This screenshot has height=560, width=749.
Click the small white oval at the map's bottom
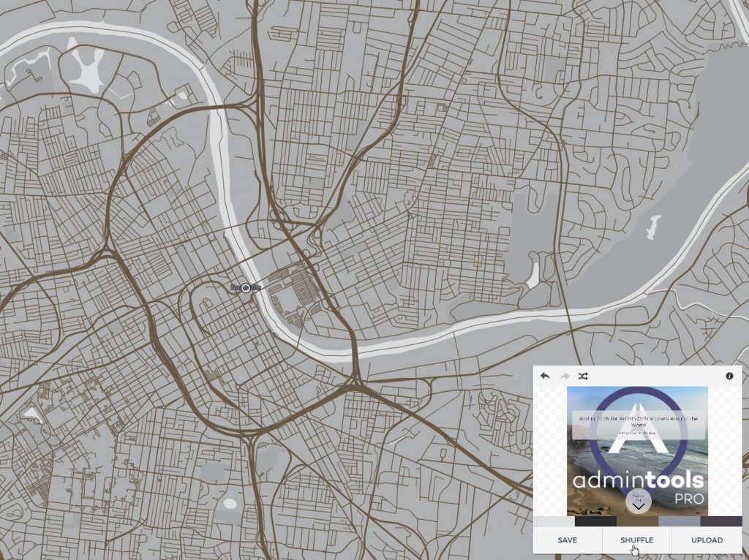[x=230, y=504]
